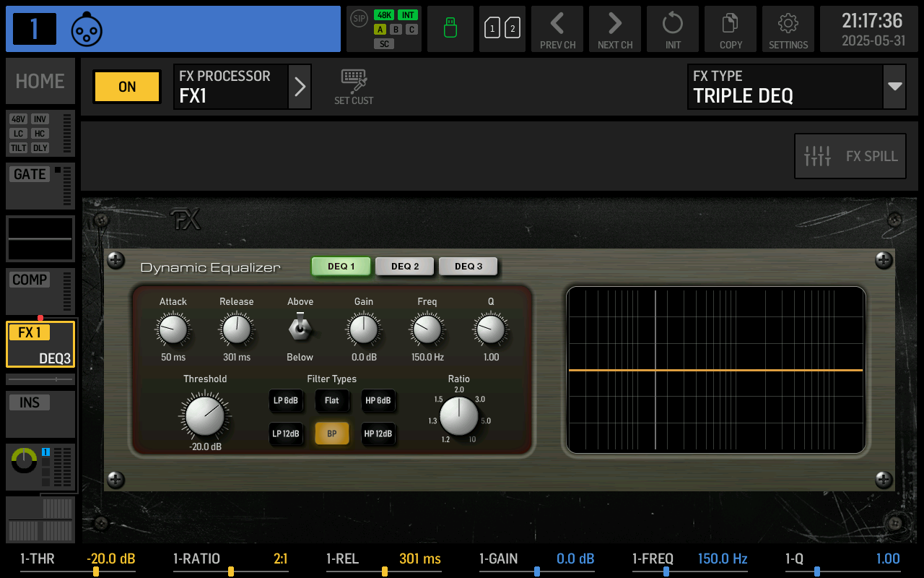Open the SD card slots icon
The width and height of the screenshot is (924, 578).
pyautogui.click(x=502, y=29)
